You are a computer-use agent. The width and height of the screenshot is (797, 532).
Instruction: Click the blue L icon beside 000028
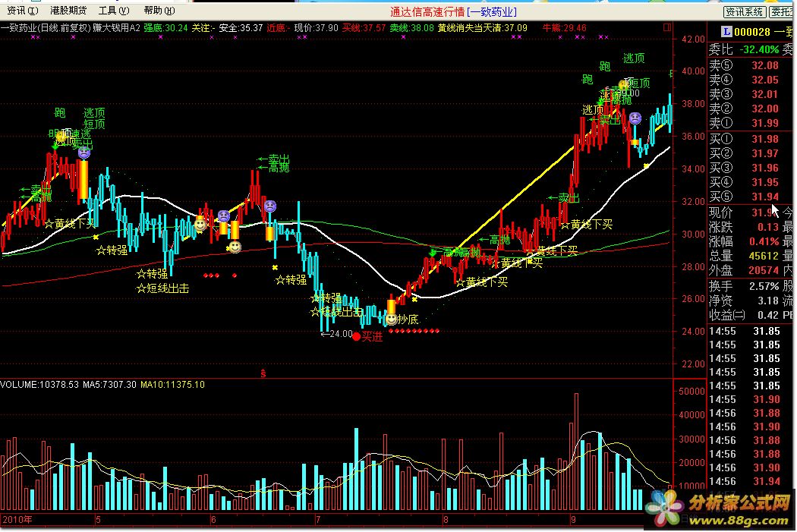click(x=726, y=32)
